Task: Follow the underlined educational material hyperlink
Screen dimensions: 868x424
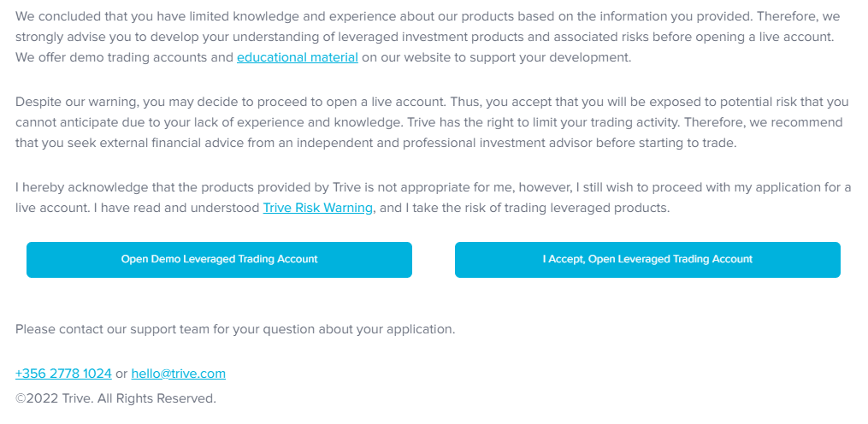Action: [x=298, y=57]
